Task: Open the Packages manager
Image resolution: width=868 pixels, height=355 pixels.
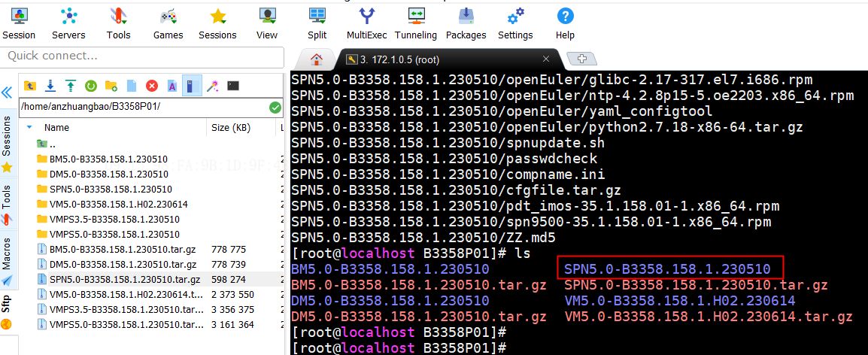Action: [466, 24]
